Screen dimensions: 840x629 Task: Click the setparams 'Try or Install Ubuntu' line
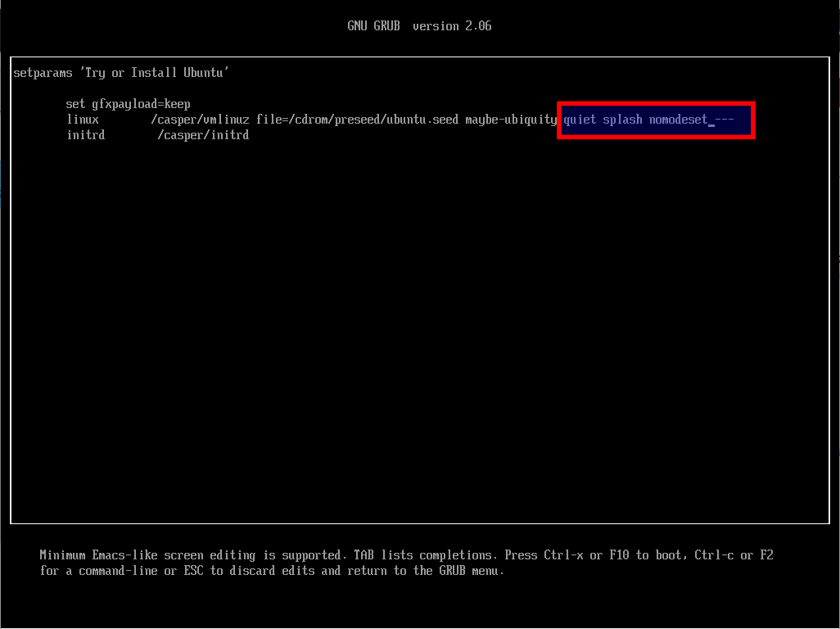tap(121, 72)
